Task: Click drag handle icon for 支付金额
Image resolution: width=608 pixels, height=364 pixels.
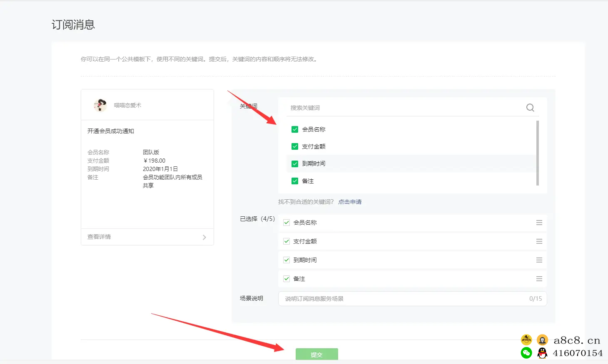Action: [x=539, y=241]
